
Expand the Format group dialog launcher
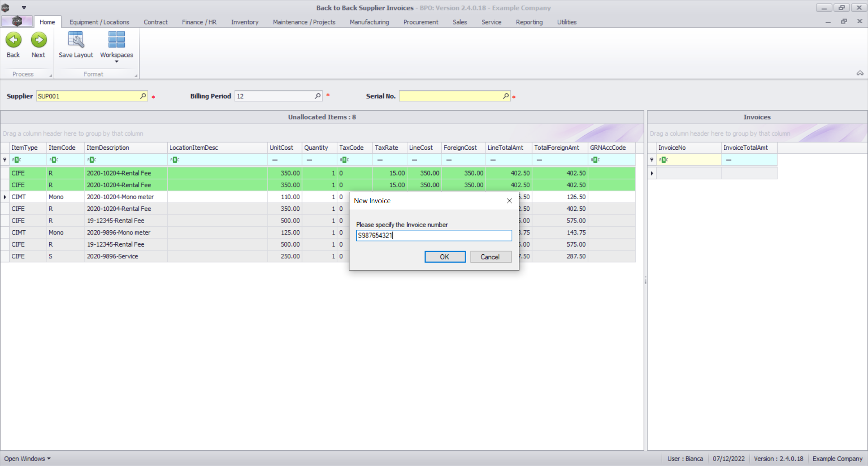coord(136,76)
